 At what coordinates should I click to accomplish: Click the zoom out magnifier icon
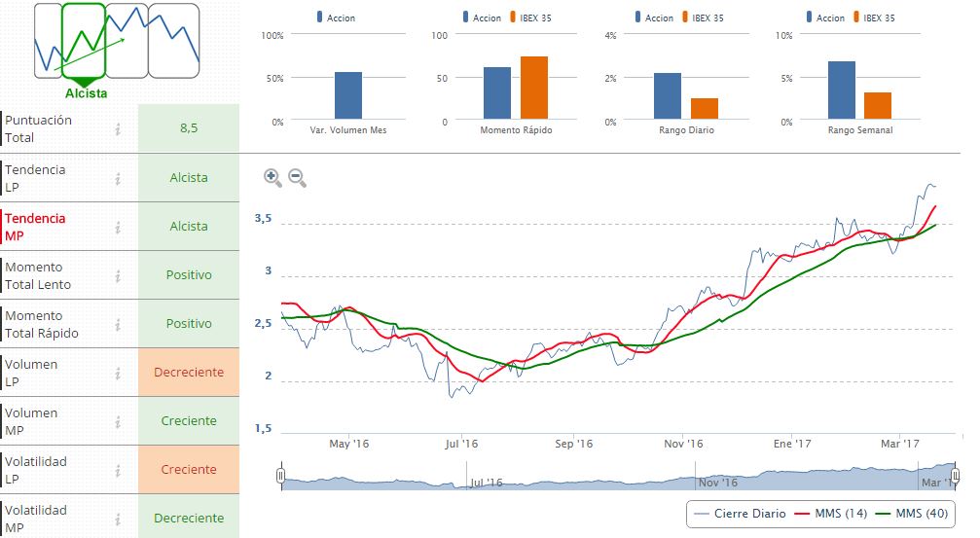pyautogui.click(x=297, y=177)
